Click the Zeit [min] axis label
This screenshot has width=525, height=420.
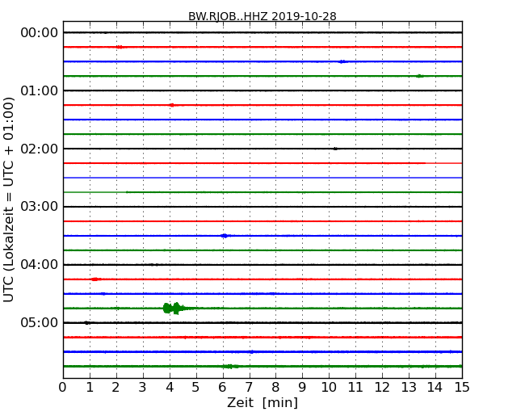[262, 402]
